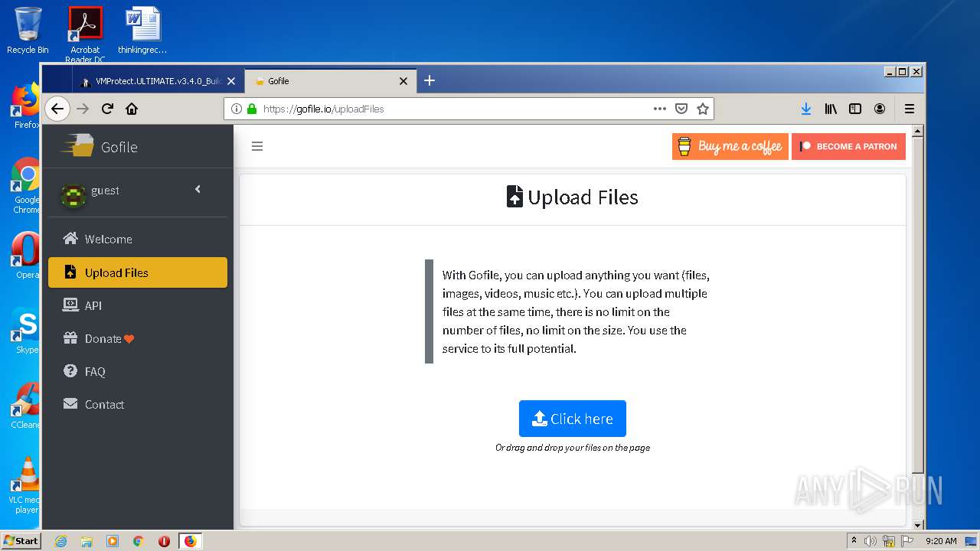Open page actions three-dot menu
This screenshot has height=551, width=980.
click(x=659, y=109)
